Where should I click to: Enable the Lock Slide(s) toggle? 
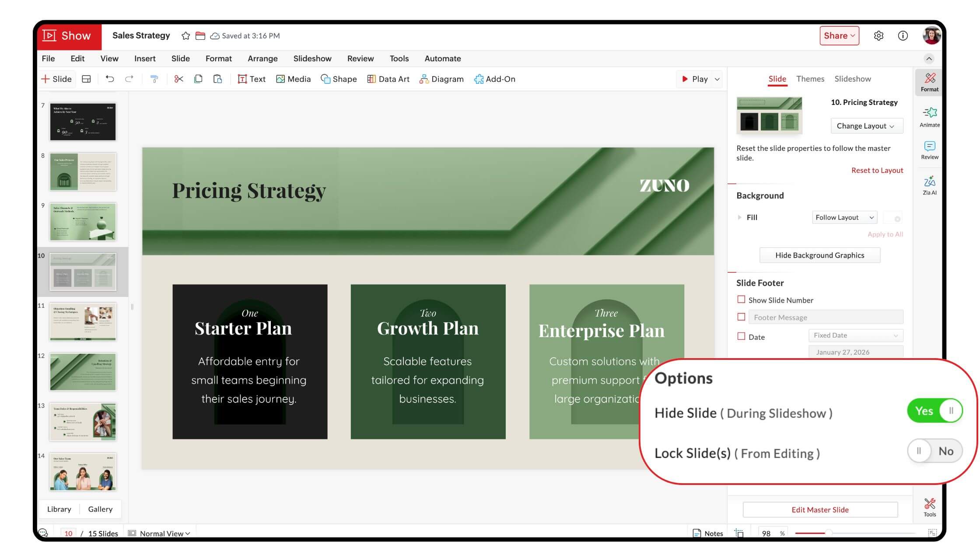click(934, 451)
